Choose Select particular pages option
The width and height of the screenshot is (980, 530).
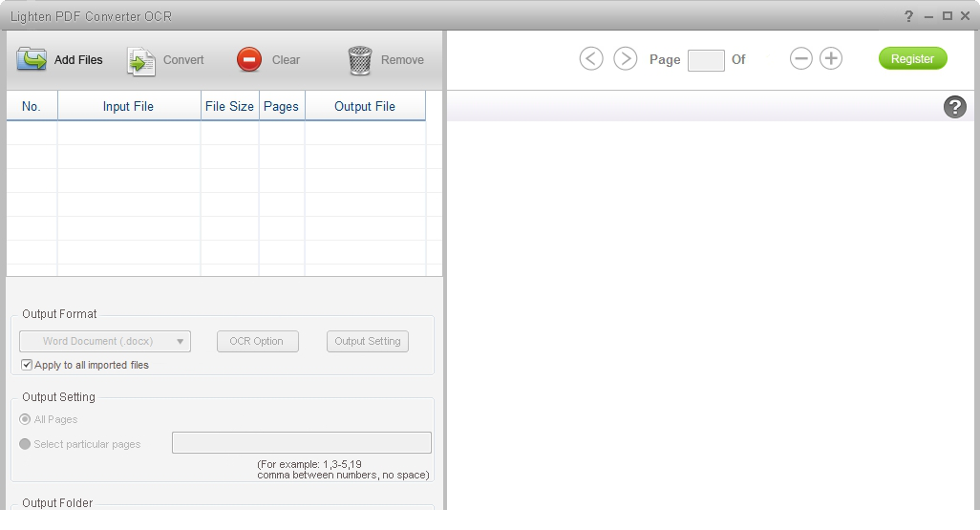point(25,444)
